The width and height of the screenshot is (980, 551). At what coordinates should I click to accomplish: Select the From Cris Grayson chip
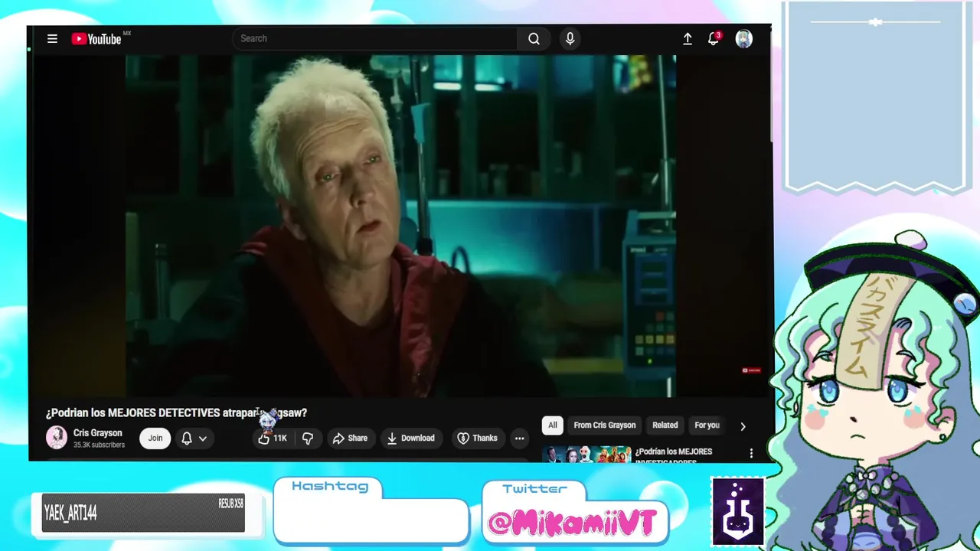click(x=605, y=425)
